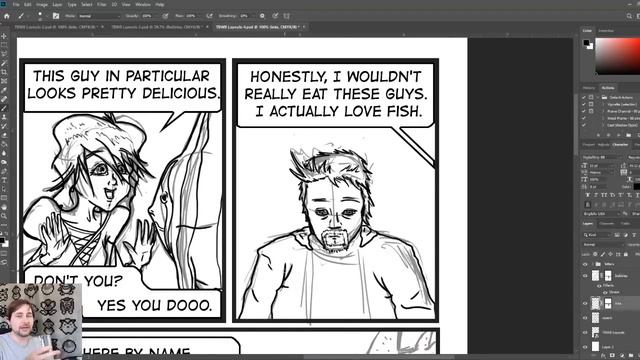
Task: Select the inks layer mask thumbnail
Action: [x=608, y=303]
